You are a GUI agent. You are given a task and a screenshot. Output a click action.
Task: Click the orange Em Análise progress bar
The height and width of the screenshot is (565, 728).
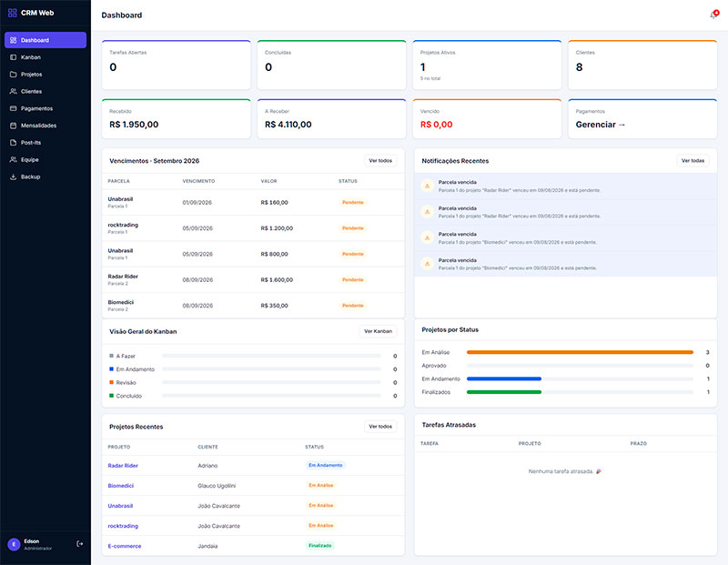[580, 352]
